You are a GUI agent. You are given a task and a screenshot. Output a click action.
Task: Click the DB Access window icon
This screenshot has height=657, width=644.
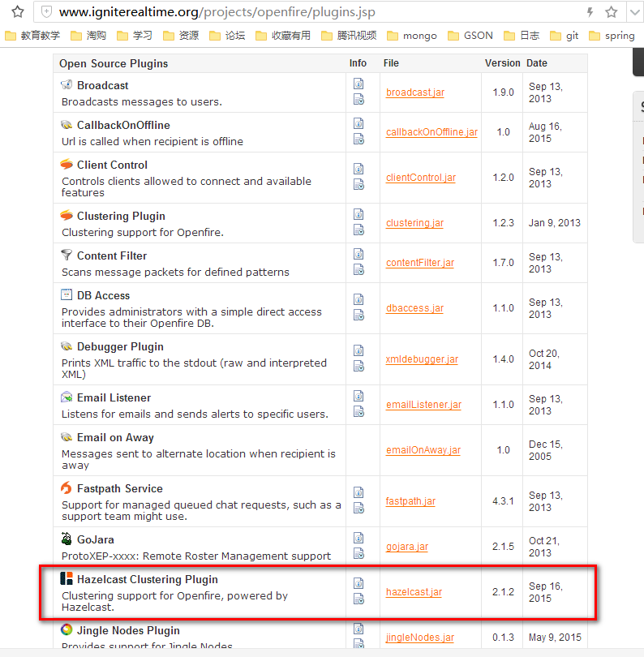[67, 294]
